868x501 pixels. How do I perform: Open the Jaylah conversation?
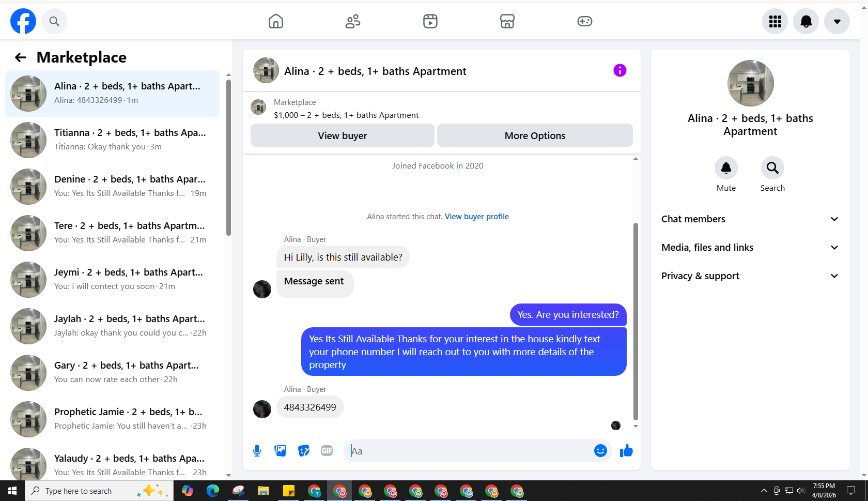pos(112,326)
